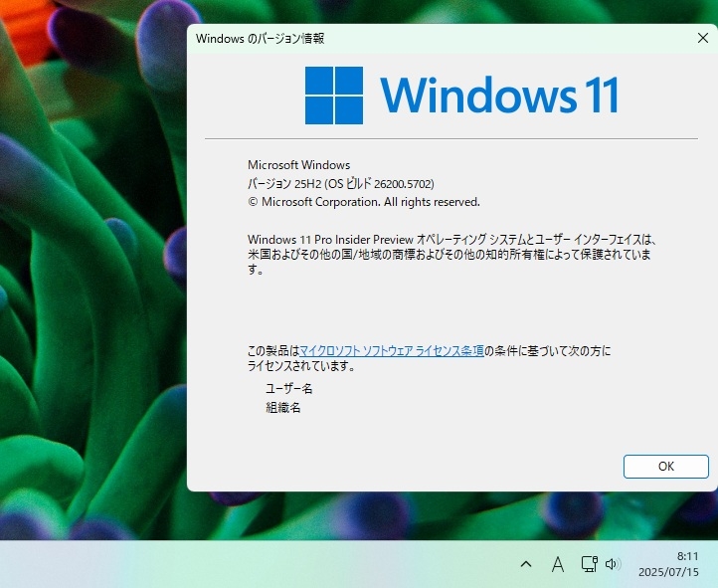Click the © Microsoft Corporation copyright text
Image resolution: width=718 pixels, height=588 pixels.
tap(364, 202)
